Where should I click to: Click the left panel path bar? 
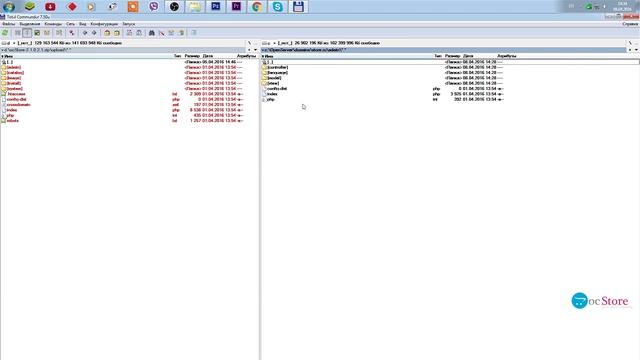(x=124, y=50)
